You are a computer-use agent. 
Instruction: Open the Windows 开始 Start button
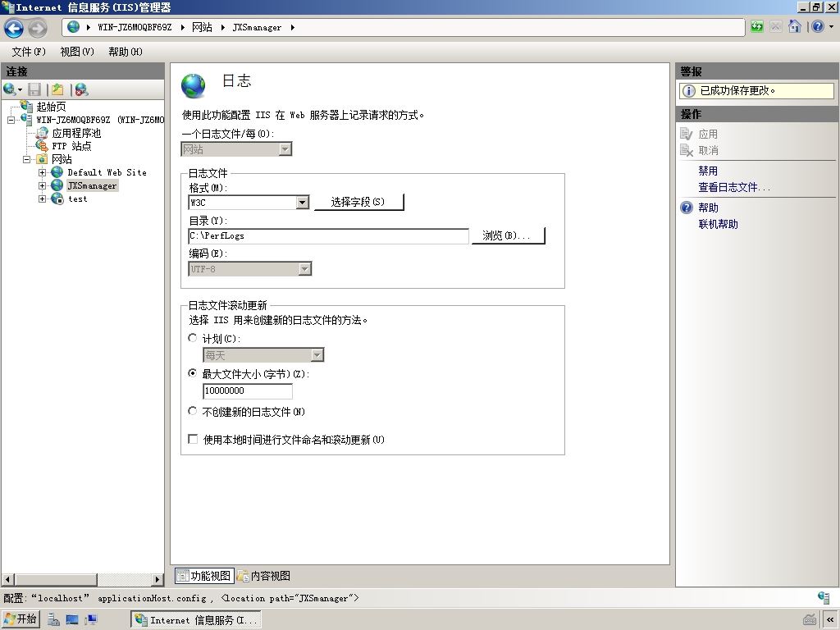(21, 619)
